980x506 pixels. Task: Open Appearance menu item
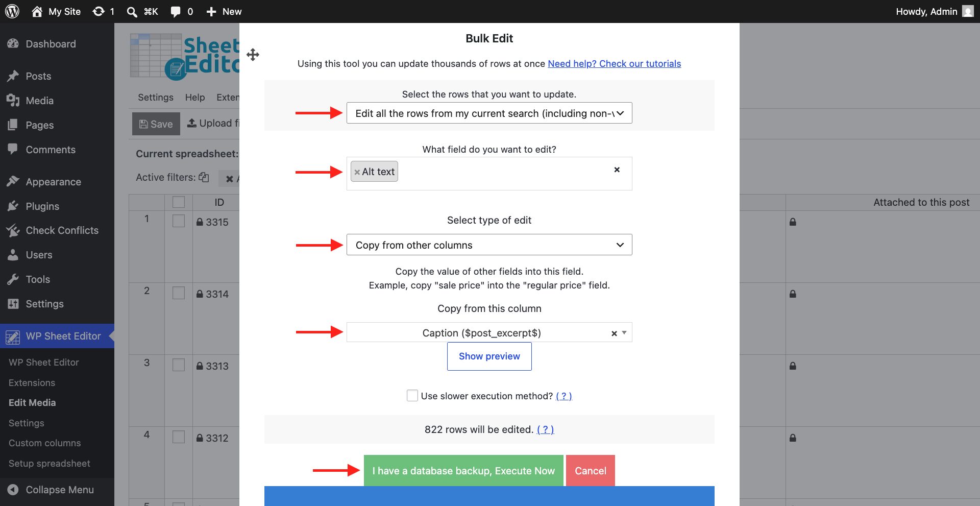[53, 182]
